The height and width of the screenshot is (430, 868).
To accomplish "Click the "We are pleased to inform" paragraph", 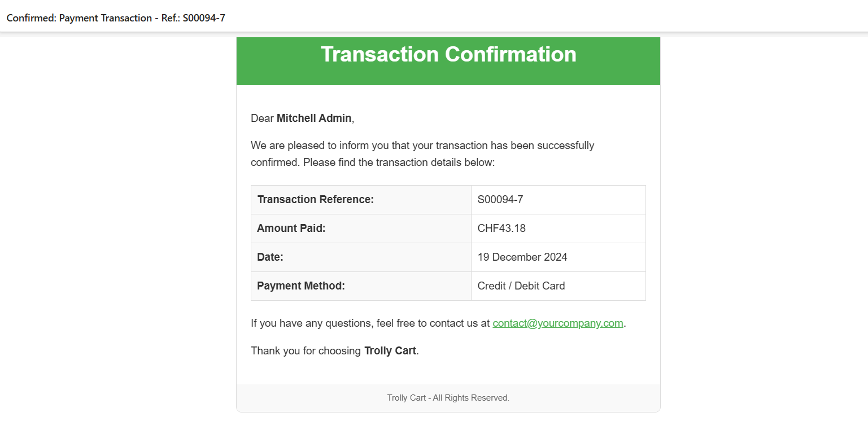I will tap(422, 146).
